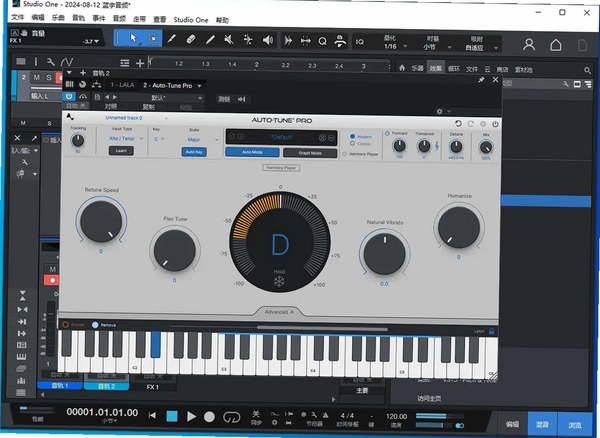Click the Auto Key button
Viewport: 600px width, 438px height.
coord(194,152)
